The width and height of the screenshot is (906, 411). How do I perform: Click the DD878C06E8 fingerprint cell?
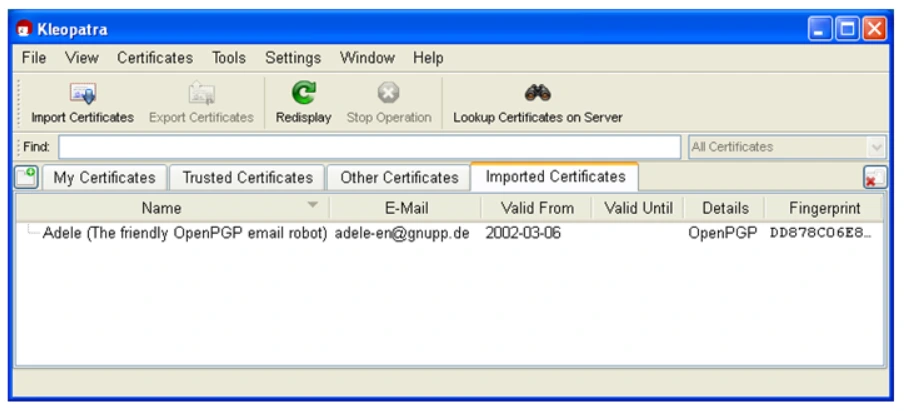pyautogui.click(x=820, y=234)
